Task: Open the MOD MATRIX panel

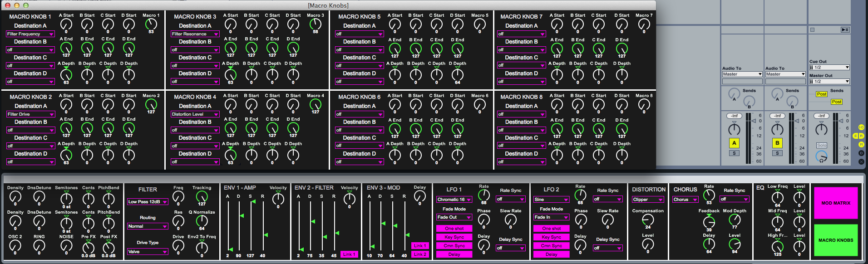Action: coord(835,203)
